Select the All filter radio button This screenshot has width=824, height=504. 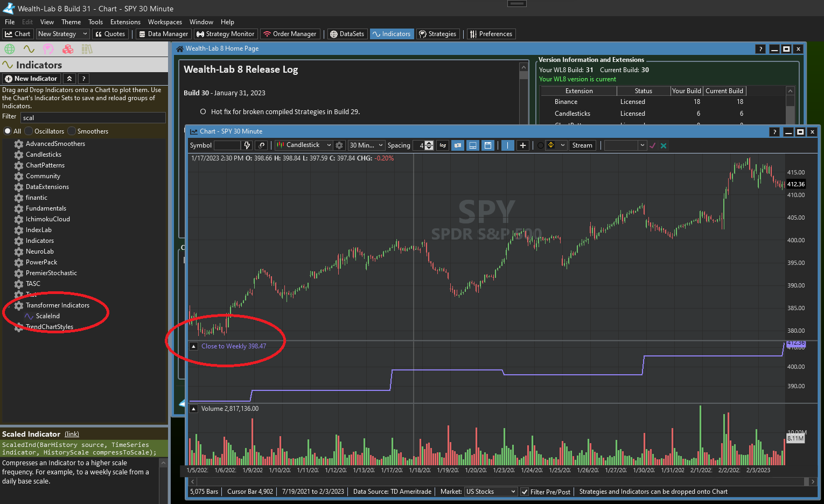(8, 131)
